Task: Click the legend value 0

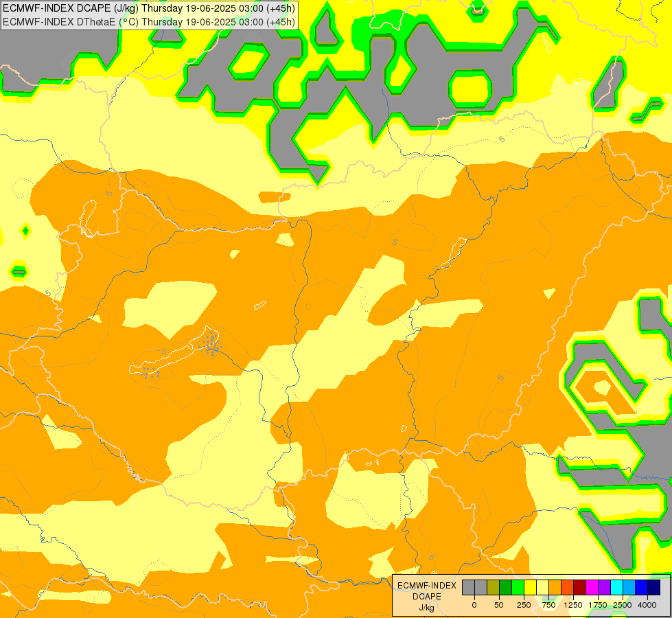Action: coord(474,605)
